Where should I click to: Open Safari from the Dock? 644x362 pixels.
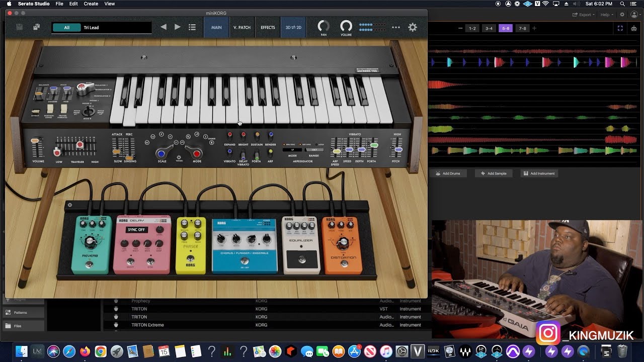tap(69, 351)
